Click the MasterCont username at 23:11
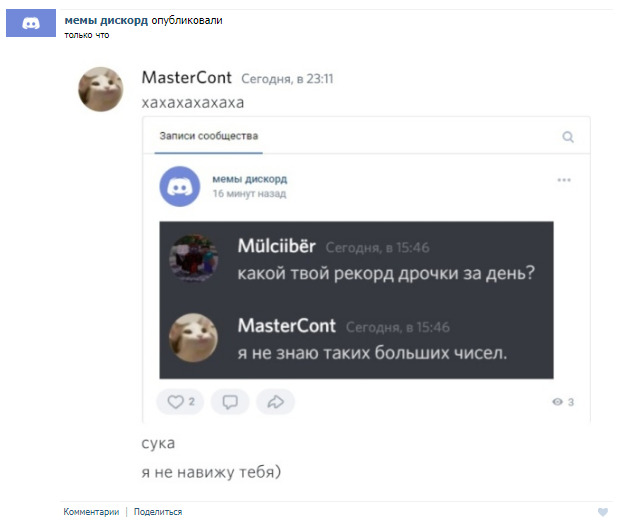The width and height of the screenshot is (617, 526). (187, 78)
